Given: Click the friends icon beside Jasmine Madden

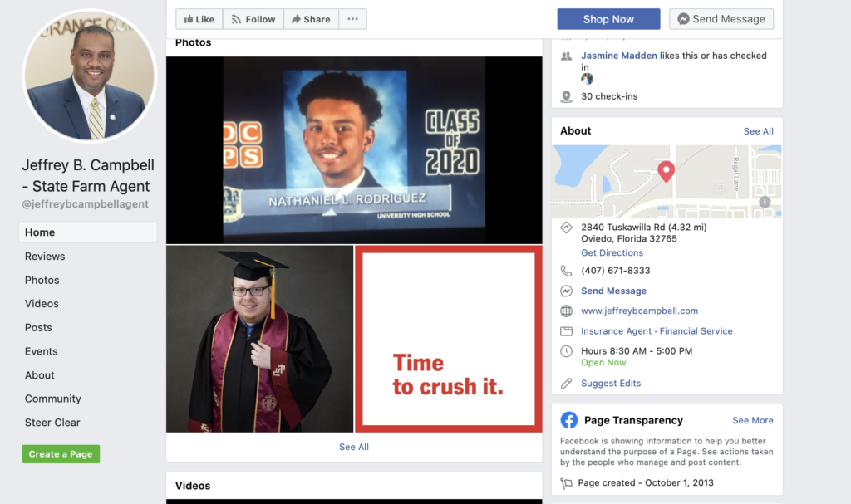Looking at the screenshot, I should (x=566, y=56).
